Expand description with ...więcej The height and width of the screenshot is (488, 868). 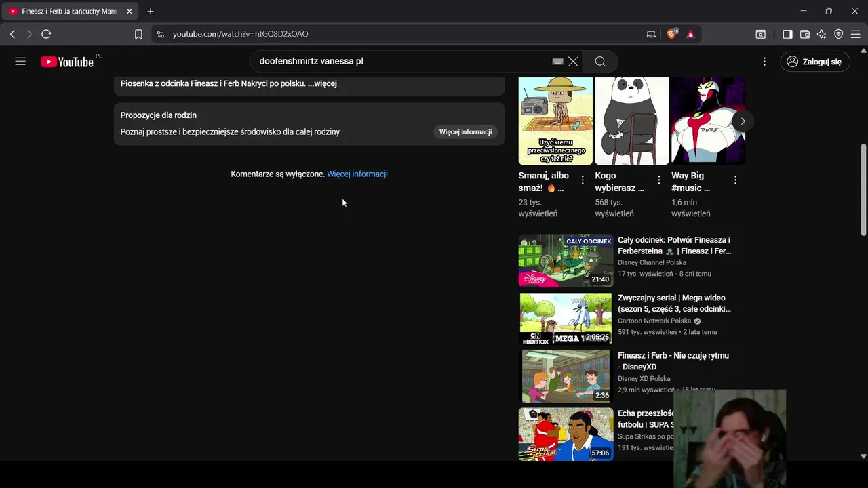[322, 83]
